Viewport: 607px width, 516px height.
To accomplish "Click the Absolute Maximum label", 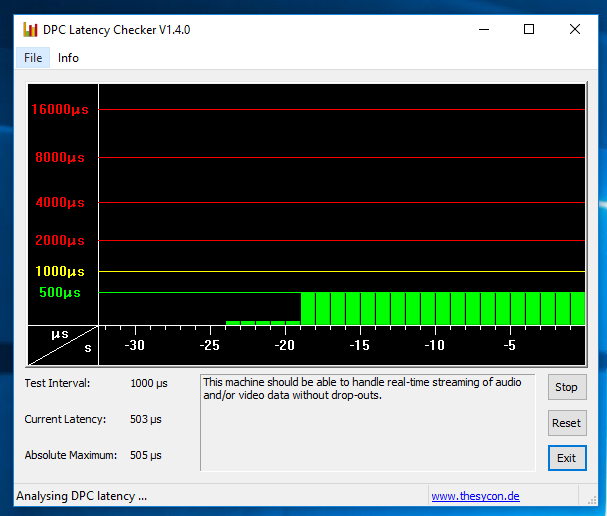I will (70, 455).
